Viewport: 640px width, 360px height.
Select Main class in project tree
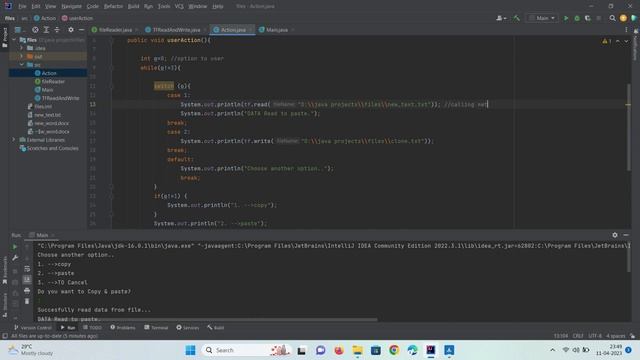[47, 90]
